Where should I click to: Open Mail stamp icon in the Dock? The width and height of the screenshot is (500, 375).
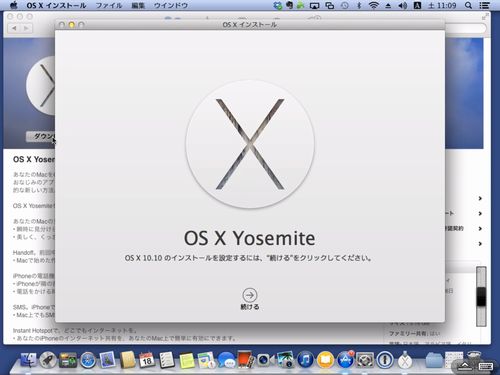click(107, 360)
